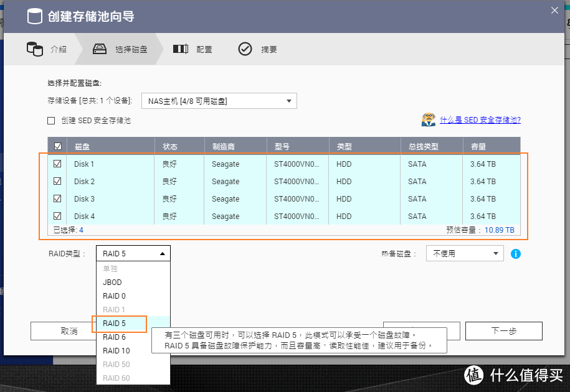This screenshot has height=392, width=570.
Task: Go to the 选择磁盘 wizard step
Action: point(120,49)
